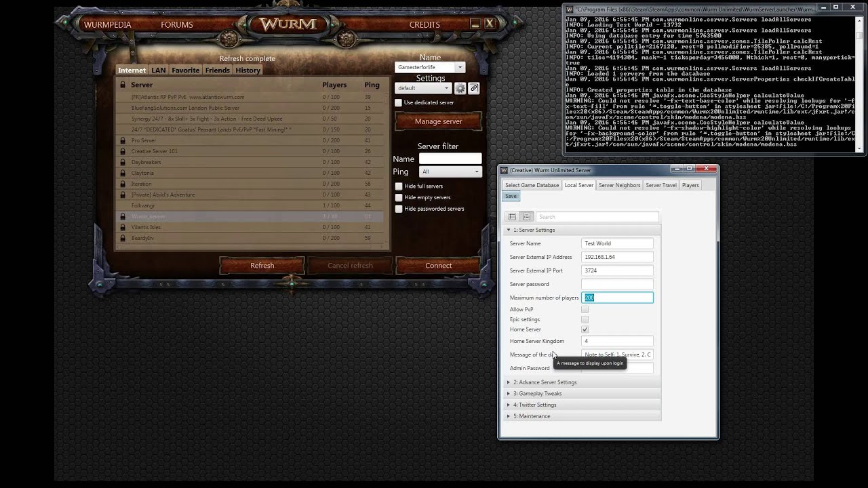The width and height of the screenshot is (868, 488).
Task: Open the Players tab in server window
Action: (690, 185)
